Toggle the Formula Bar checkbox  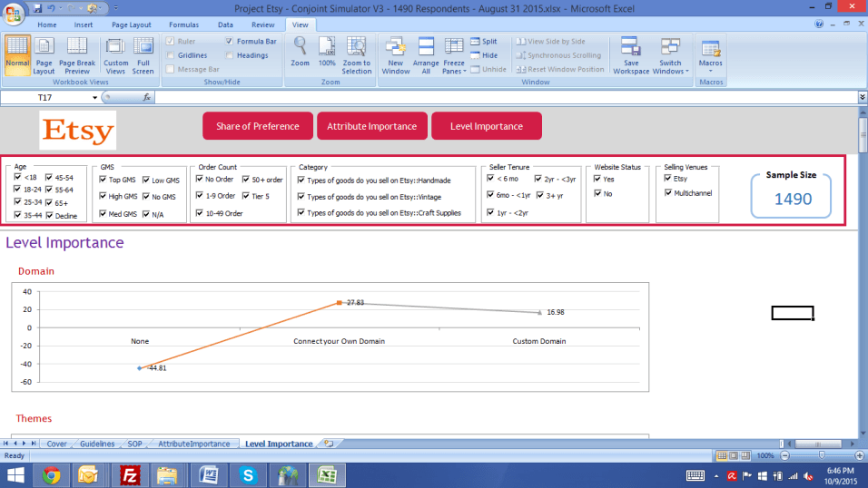[x=230, y=42]
